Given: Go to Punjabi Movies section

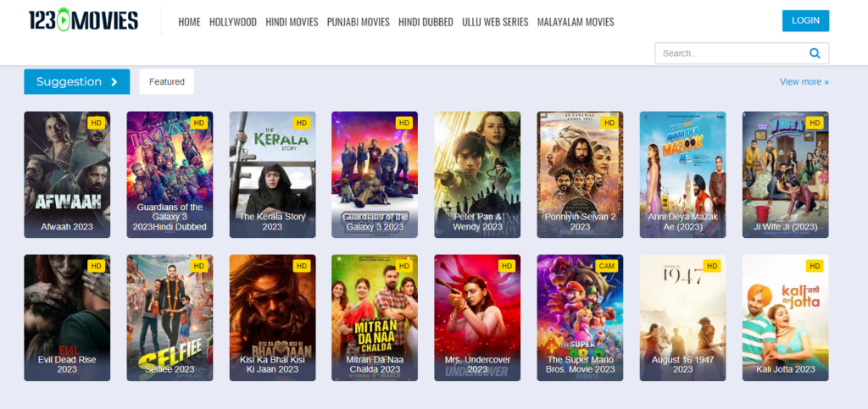Looking at the screenshot, I should coord(359,22).
